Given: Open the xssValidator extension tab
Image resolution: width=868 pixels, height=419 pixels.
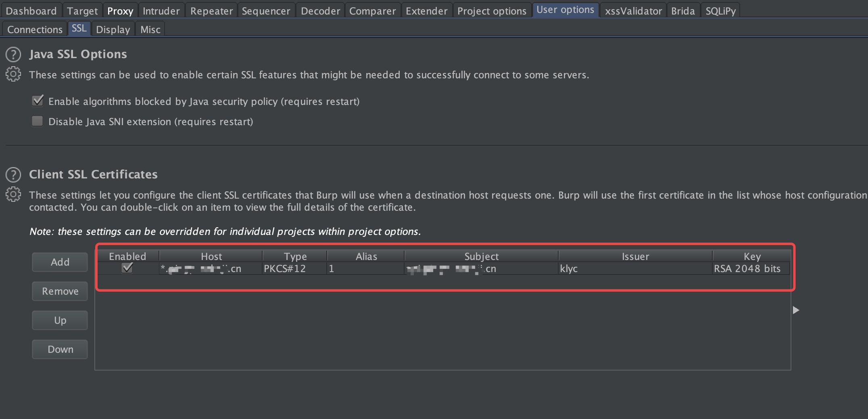Looking at the screenshot, I should tap(633, 11).
